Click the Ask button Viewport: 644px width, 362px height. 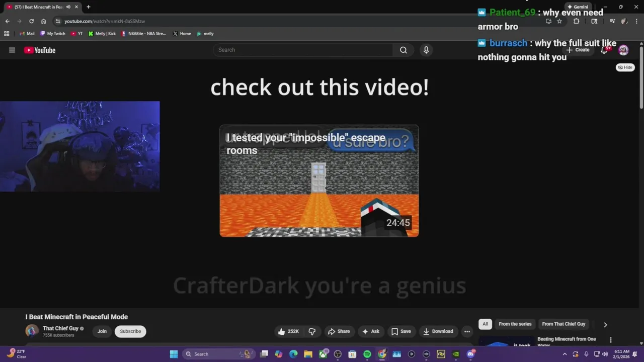pos(370,331)
